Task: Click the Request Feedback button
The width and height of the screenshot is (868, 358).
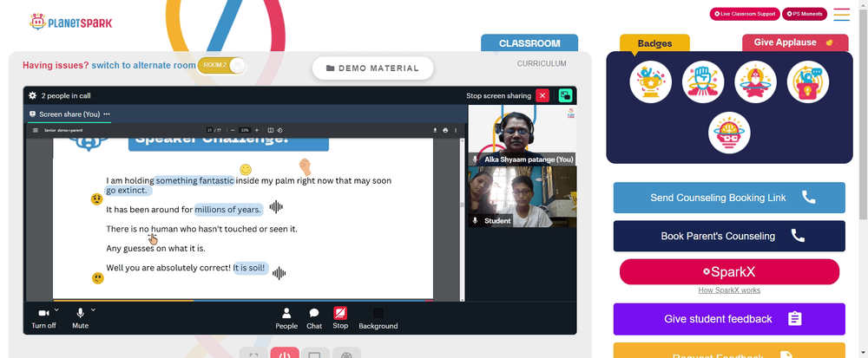Action: (729, 351)
